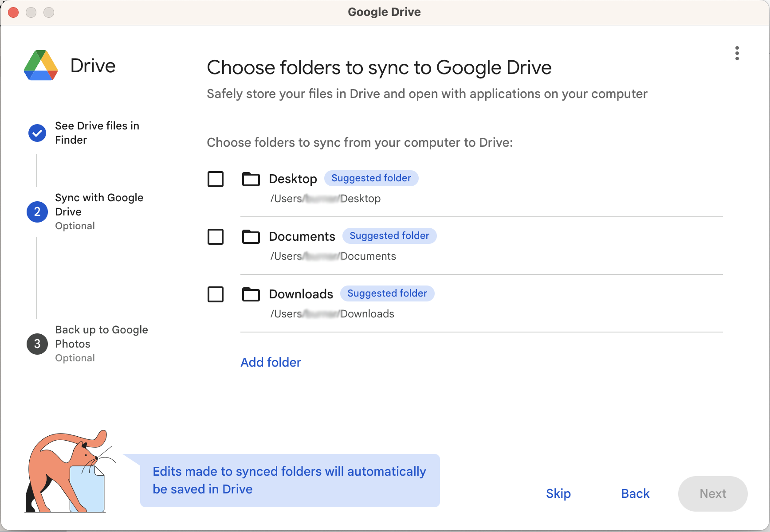Screen dimensions: 770x532
Task: Enable syncing of the Desktop folder
Action: 216,179
